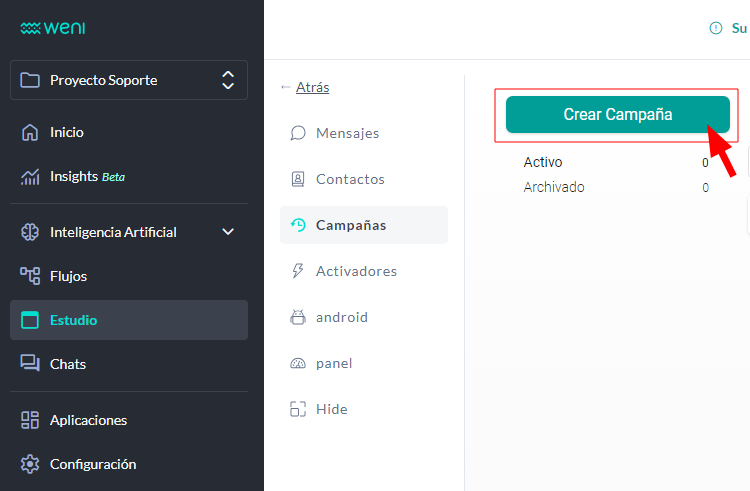Click the Contactos address book icon

(x=298, y=179)
